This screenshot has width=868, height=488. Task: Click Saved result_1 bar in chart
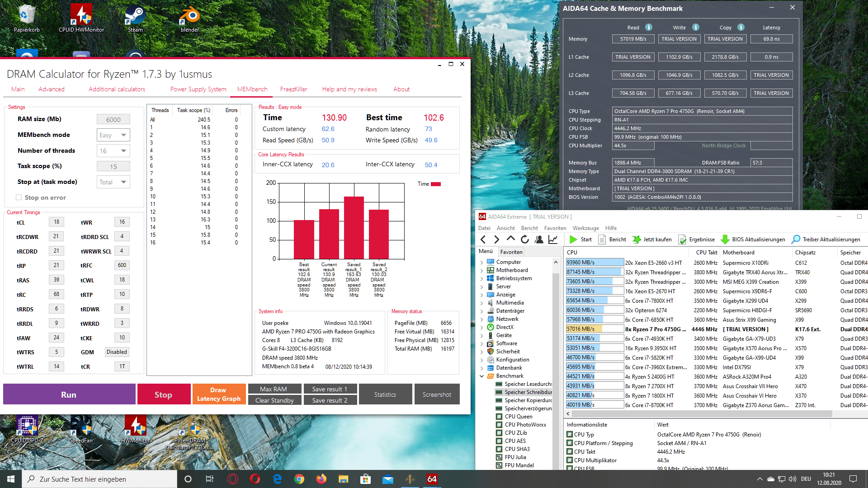(354, 228)
